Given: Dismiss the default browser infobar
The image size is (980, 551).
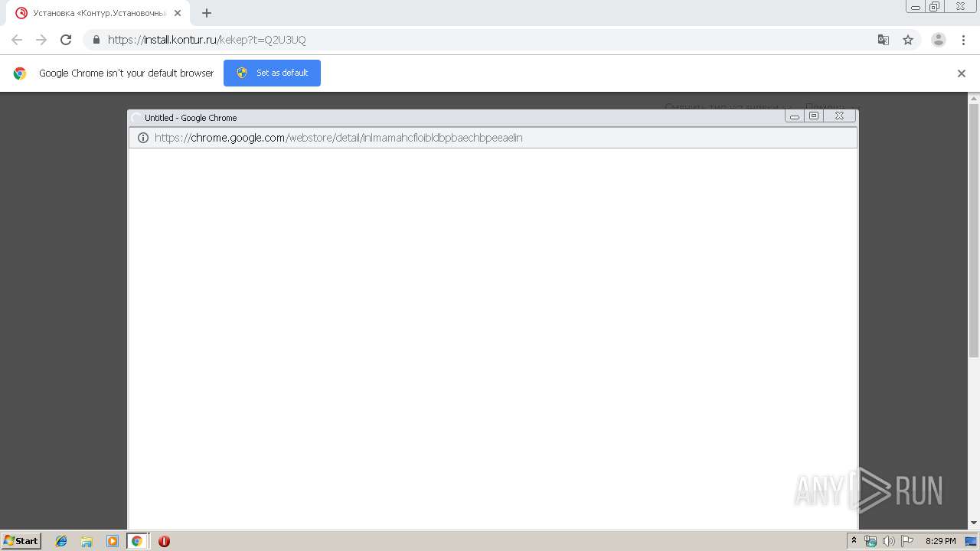Looking at the screenshot, I should click(962, 73).
